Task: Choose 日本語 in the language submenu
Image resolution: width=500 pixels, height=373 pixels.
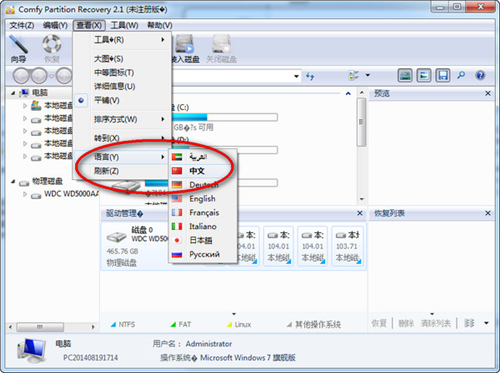Action: [203, 240]
